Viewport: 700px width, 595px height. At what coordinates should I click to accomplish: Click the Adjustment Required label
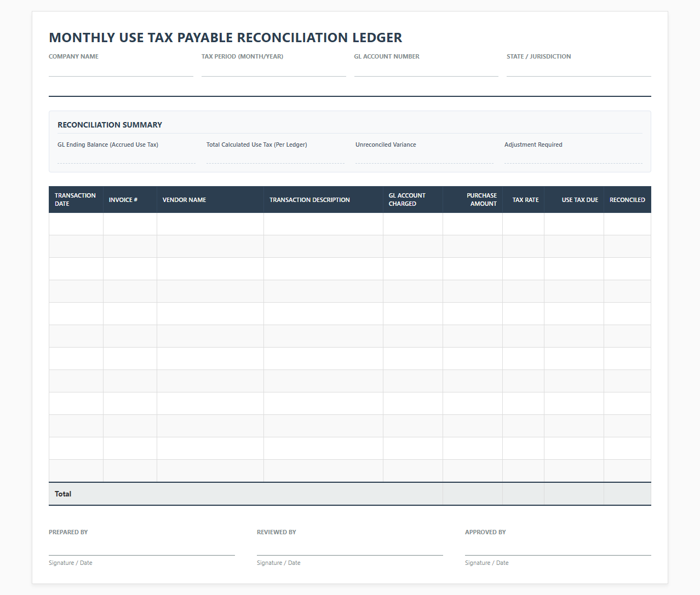point(533,145)
